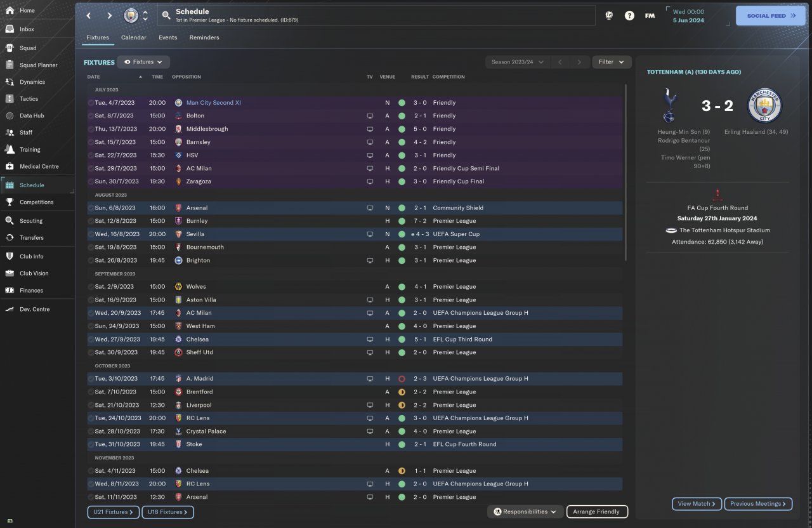Click the Manchester City club badge in header
This screenshot has height=528, width=812.
pyautogui.click(x=131, y=15)
